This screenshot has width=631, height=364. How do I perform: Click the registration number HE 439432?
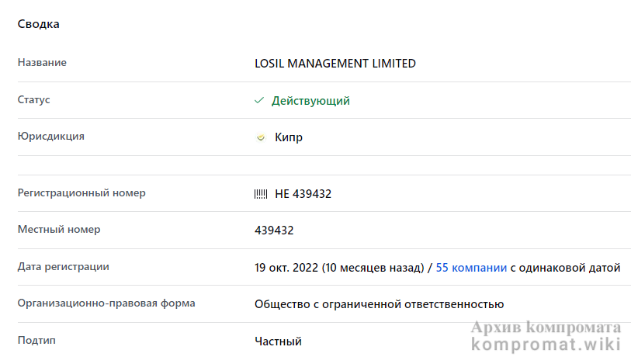click(303, 194)
